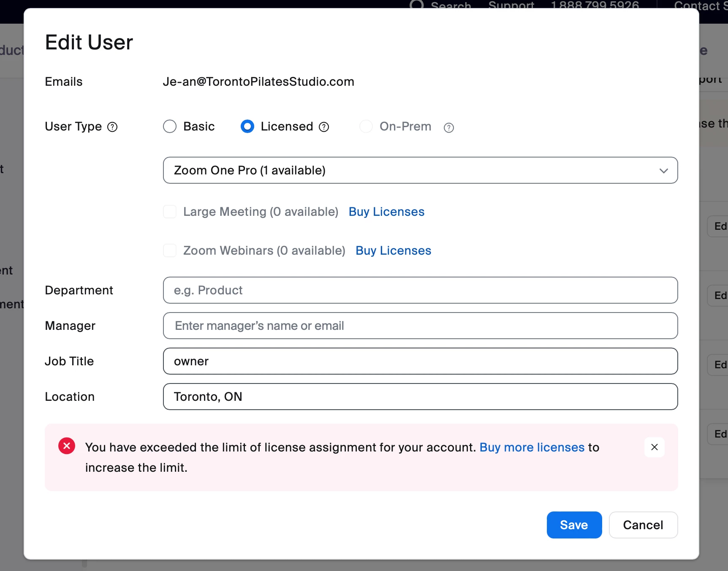The width and height of the screenshot is (728, 571).
Task: Click the User Type help icon
Action: 112,127
